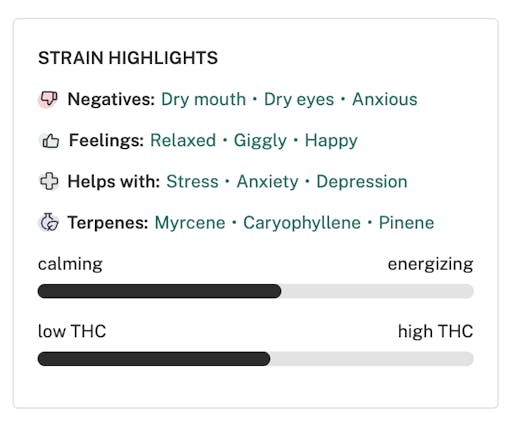Click the thumbs-down Negatives icon
This screenshot has height=422, width=510.
tap(48, 99)
